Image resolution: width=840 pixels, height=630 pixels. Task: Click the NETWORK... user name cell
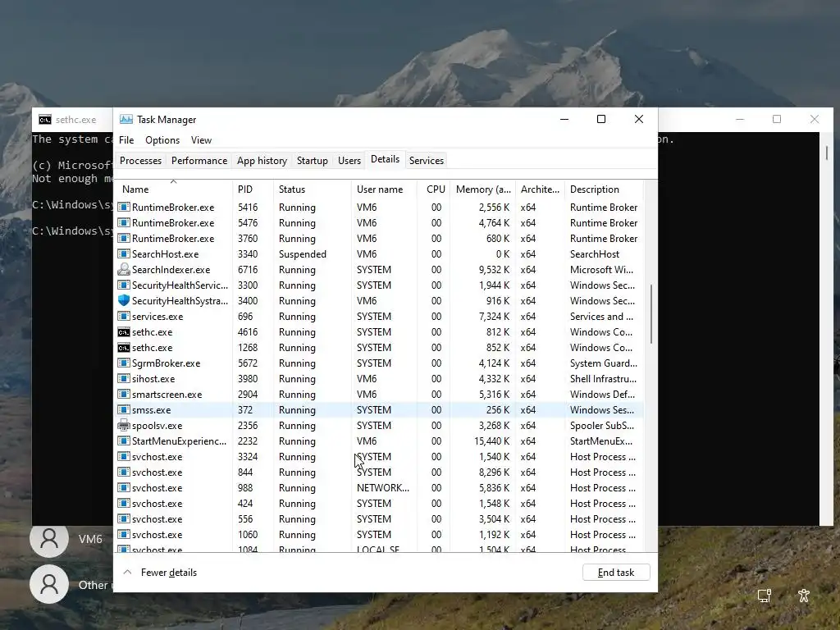tap(383, 487)
